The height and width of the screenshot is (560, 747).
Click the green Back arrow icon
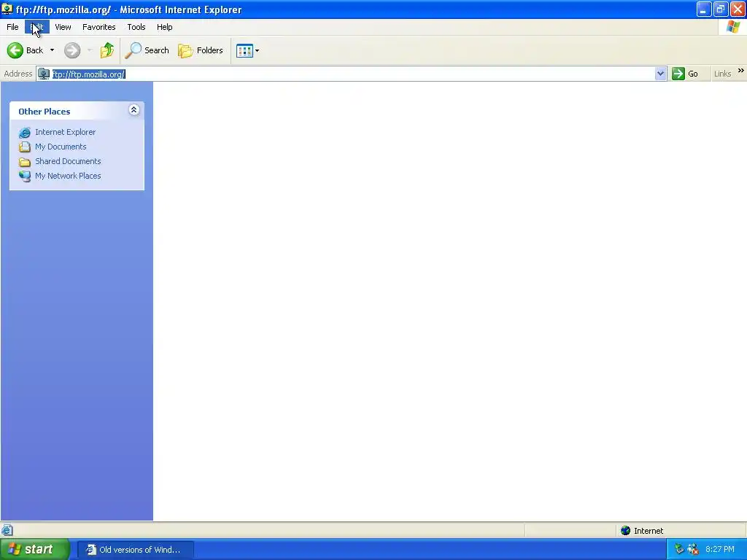tap(15, 50)
